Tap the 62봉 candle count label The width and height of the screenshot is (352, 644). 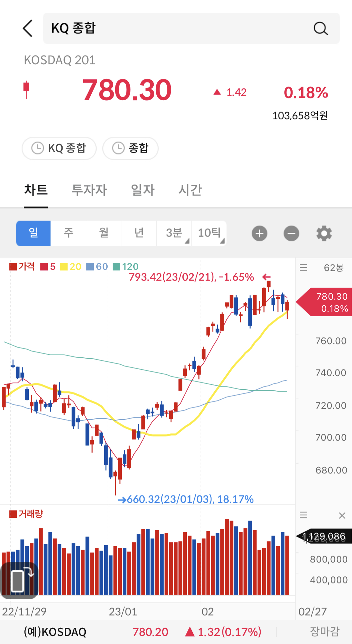(x=334, y=268)
